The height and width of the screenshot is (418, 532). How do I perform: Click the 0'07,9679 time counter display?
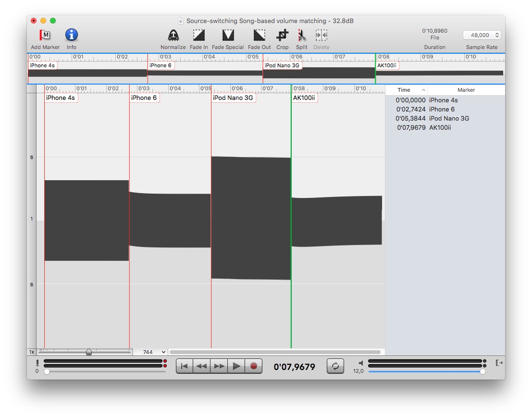click(x=294, y=367)
